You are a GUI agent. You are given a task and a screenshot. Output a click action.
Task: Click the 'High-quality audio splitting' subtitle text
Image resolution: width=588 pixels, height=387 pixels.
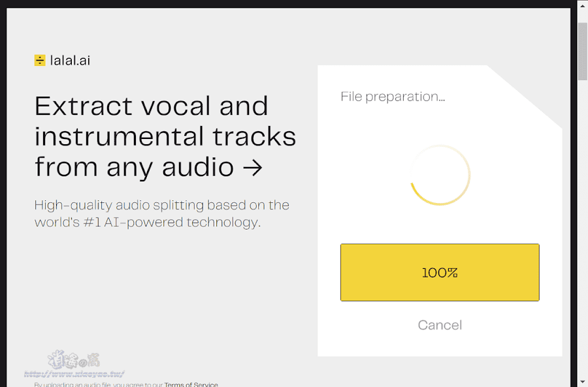click(x=161, y=213)
